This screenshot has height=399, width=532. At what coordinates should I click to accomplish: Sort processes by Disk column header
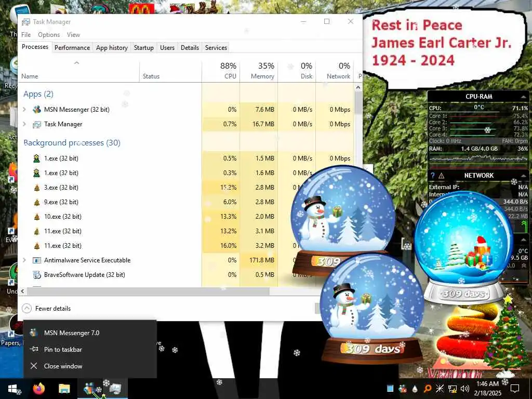click(297, 71)
